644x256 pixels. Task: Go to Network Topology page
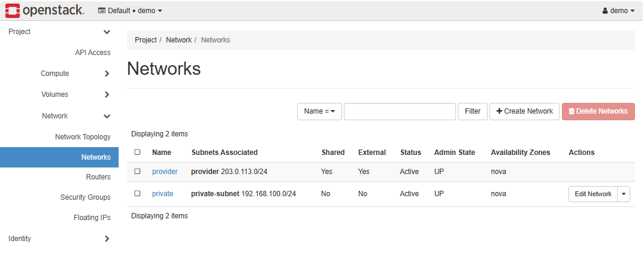tap(83, 137)
